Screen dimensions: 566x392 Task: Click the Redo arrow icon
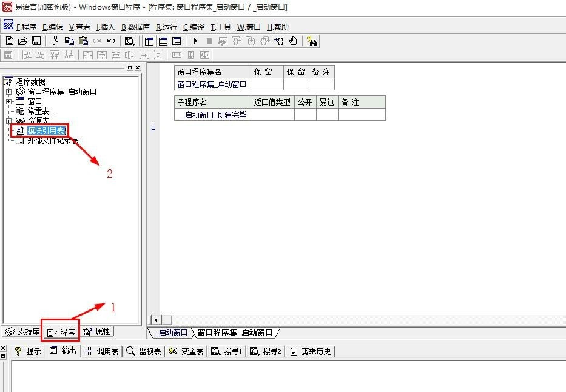tap(96, 41)
